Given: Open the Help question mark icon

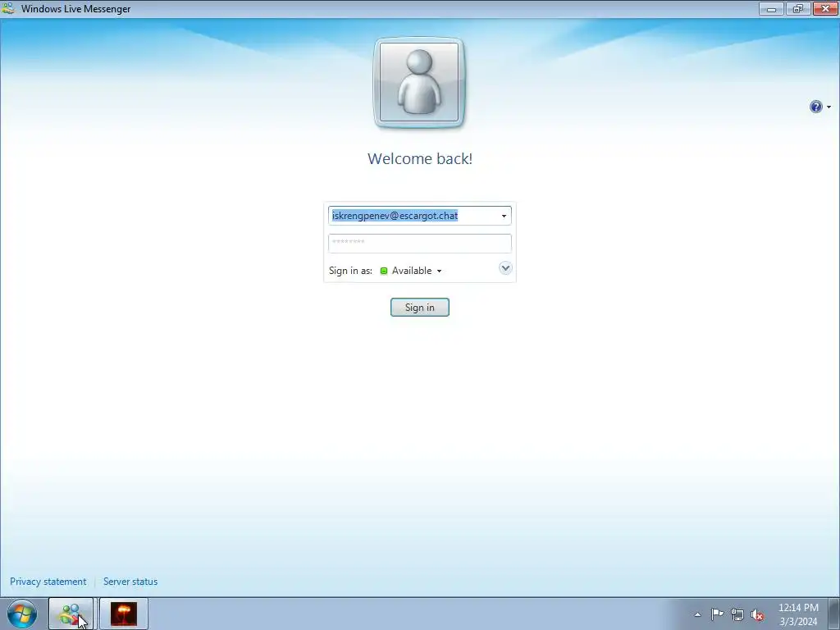Looking at the screenshot, I should click(815, 107).
